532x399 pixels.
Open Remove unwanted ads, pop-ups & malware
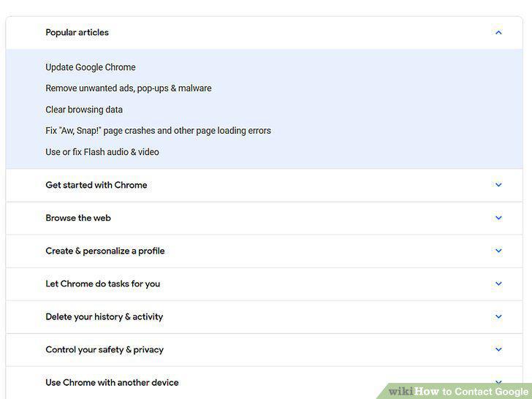(x=129, y=88)
